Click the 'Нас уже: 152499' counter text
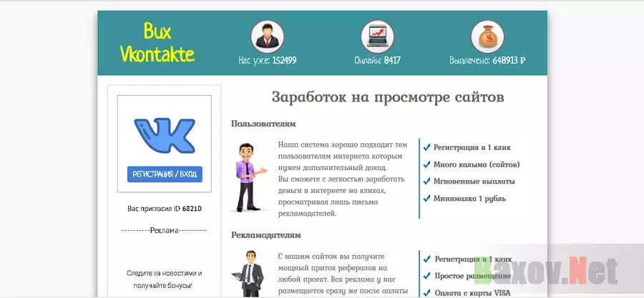The height and width of the screenshot is (298, 644). coord(268,61)
